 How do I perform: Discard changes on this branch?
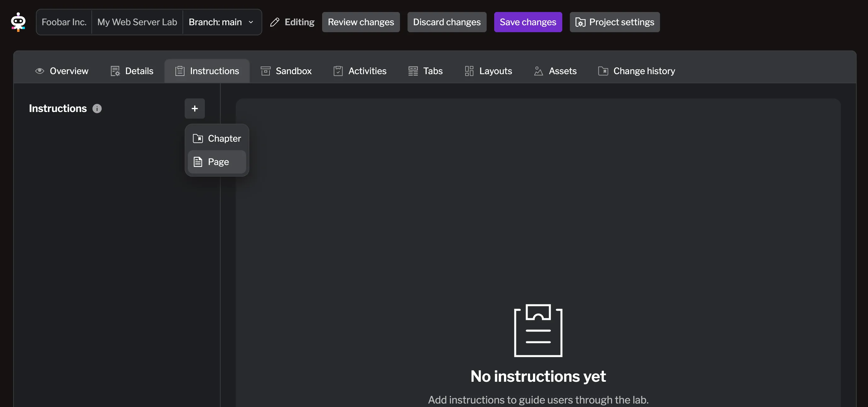pyautogui.click(x=447, y=22)
